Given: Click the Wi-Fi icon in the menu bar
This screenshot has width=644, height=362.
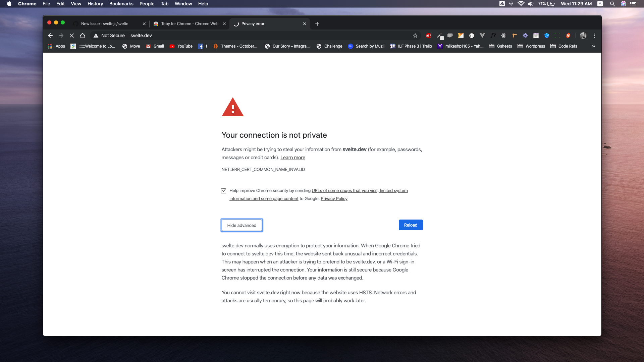Looking at the screenshot, I should click(521, 4).
